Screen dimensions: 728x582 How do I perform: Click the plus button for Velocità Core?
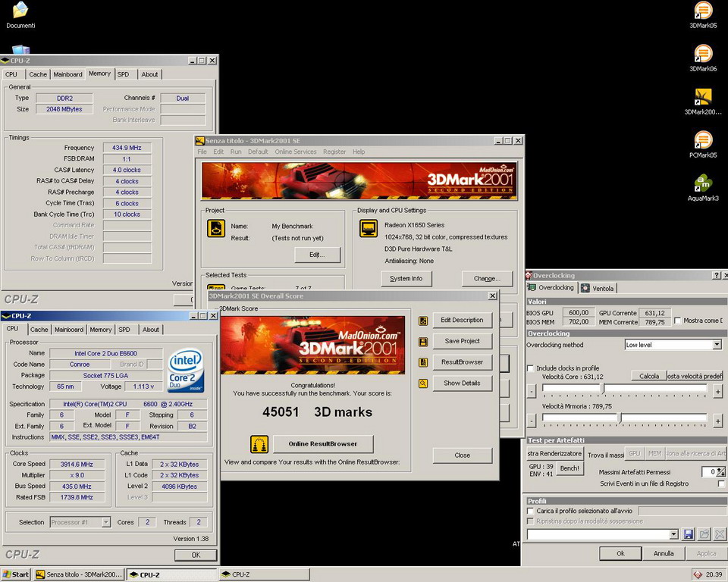click(718, 392)
